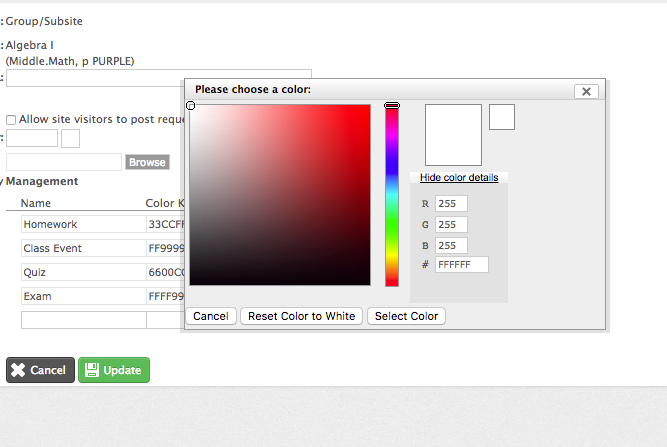The height and width of the screenshot is (447, 667).
Task: Focus the B value input field
Action: 451,245
